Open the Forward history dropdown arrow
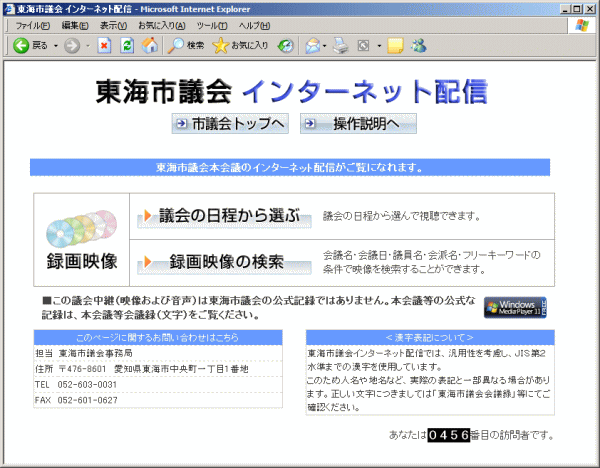This screenshot has width=600, height=468. [88, 46]
